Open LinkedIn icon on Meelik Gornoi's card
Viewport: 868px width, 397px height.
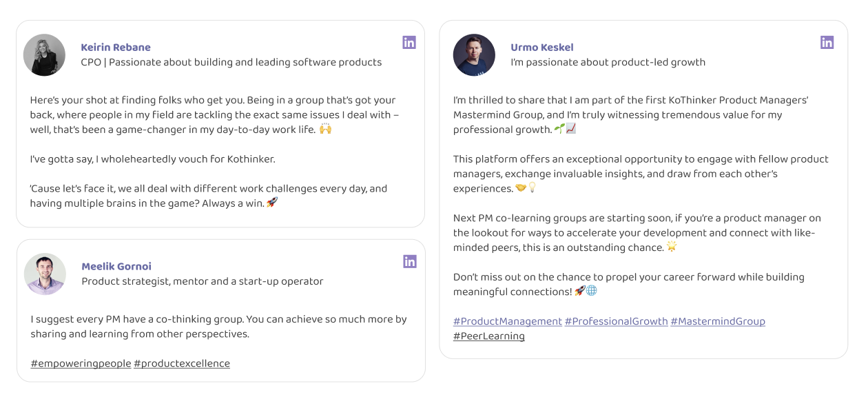pos(410,261)
